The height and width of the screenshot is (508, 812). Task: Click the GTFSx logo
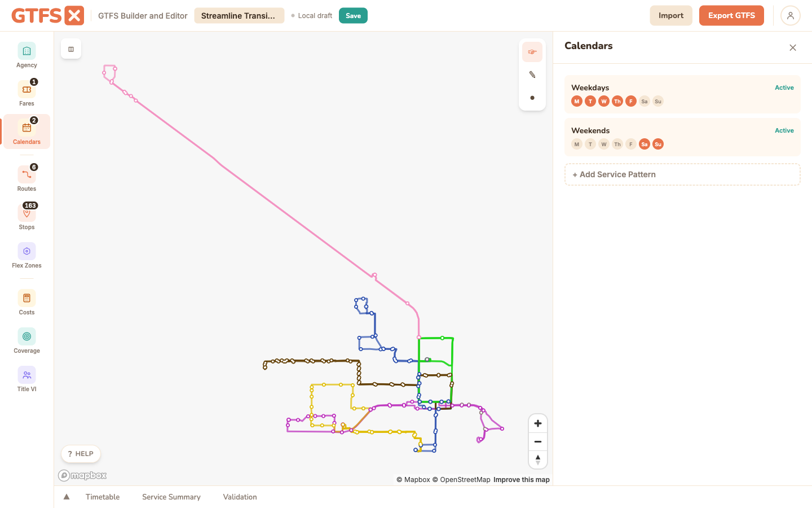pyautogui.click(x=48, y=16)
